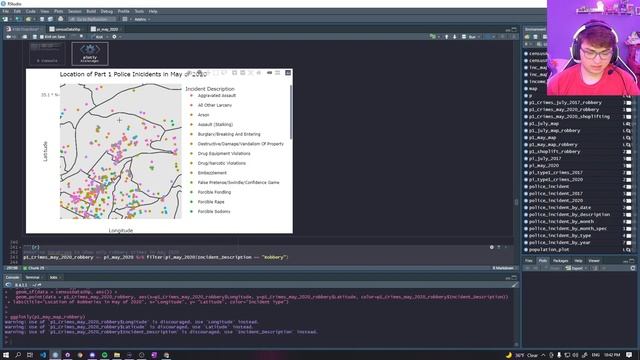
Task: Click the plot legend scrollbar
Action: (x=291, y=112)
